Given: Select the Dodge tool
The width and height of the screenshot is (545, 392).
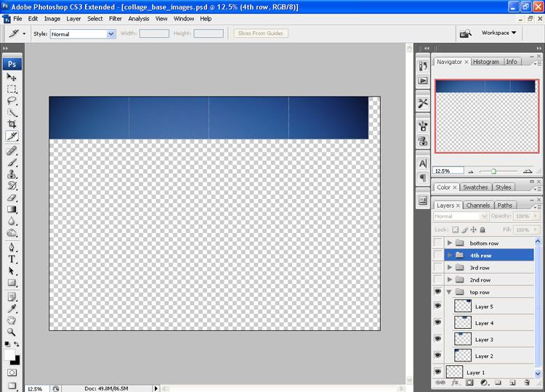Looking at the screenshot, I should pyautogui.click(x=12, y=233).
